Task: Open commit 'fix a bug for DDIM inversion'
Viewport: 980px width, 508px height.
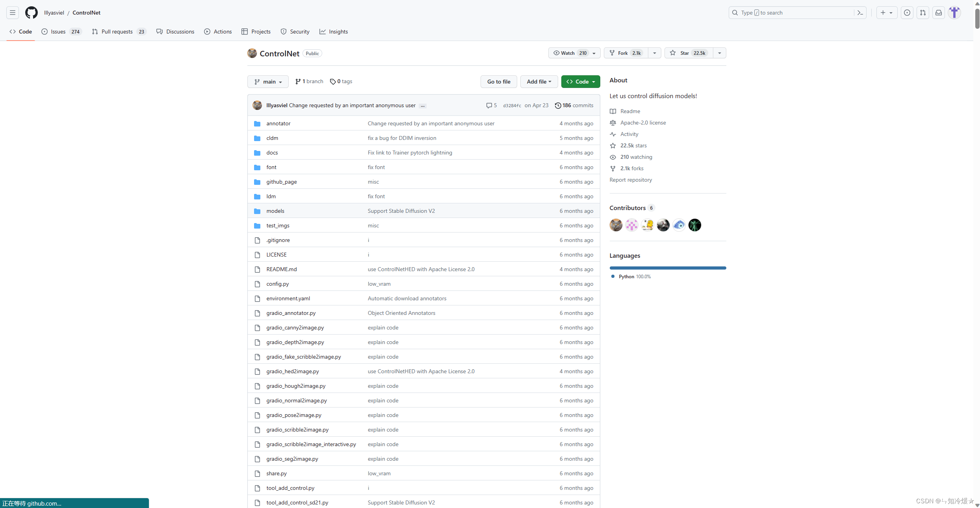Action: pos(402,138)
